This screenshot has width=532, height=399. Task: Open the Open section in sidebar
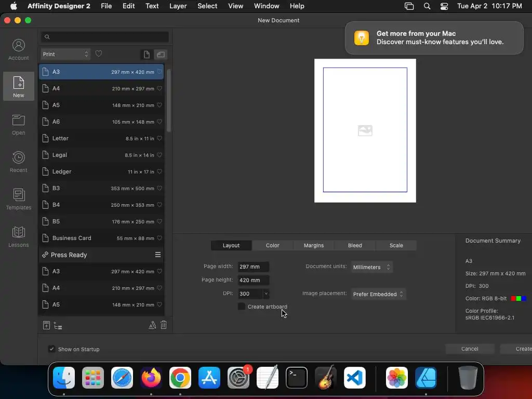pyautogui.click(x=19, y=125)
